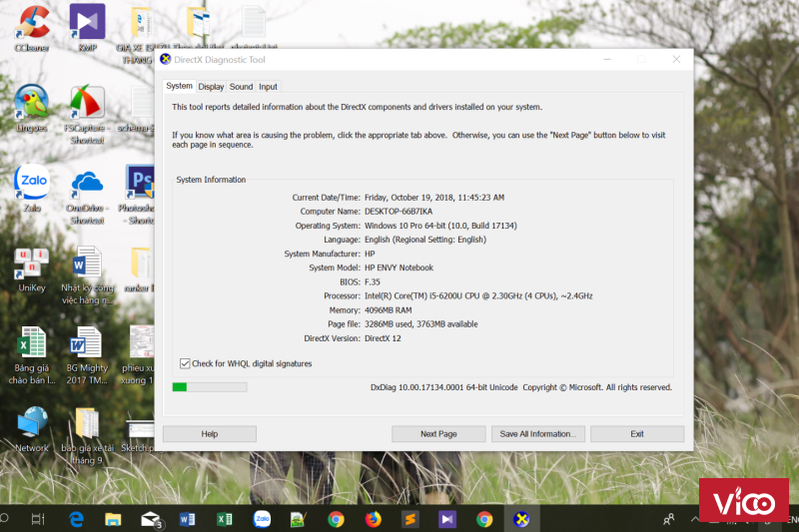Launch Zalo from the desktop

pos(32,188)
